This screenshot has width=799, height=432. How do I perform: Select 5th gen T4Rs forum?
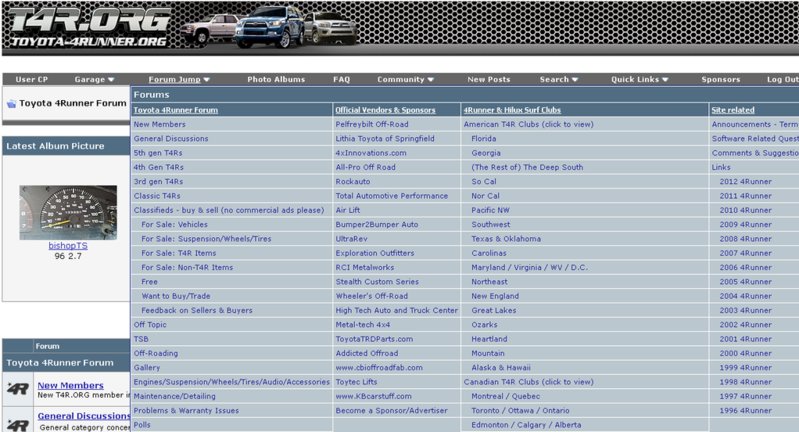158,153
